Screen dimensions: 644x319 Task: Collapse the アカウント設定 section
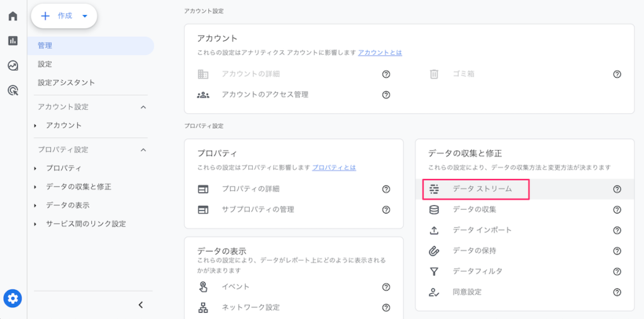143,107
